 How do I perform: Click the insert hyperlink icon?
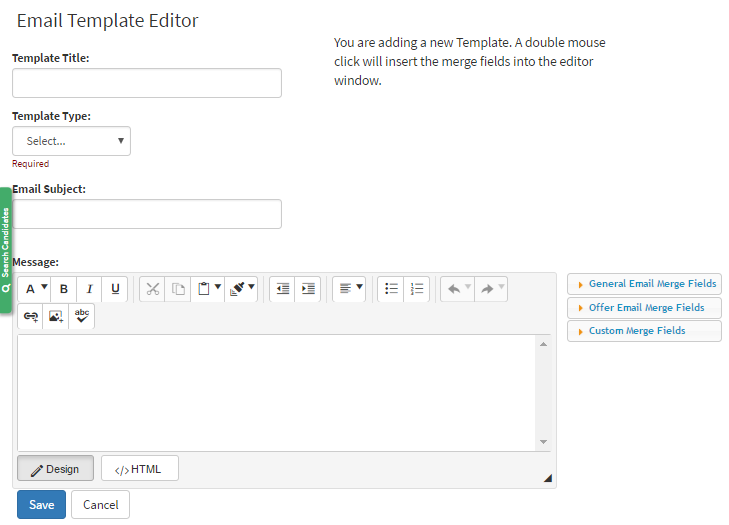click(31, 317)
